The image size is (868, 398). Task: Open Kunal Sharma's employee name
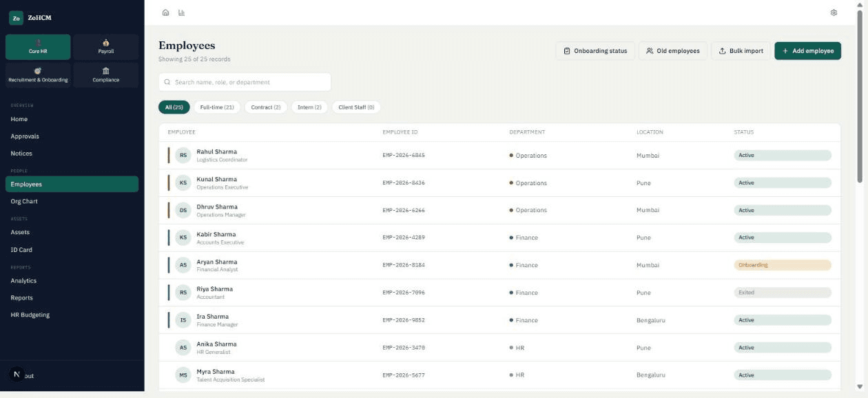(216, 179)
